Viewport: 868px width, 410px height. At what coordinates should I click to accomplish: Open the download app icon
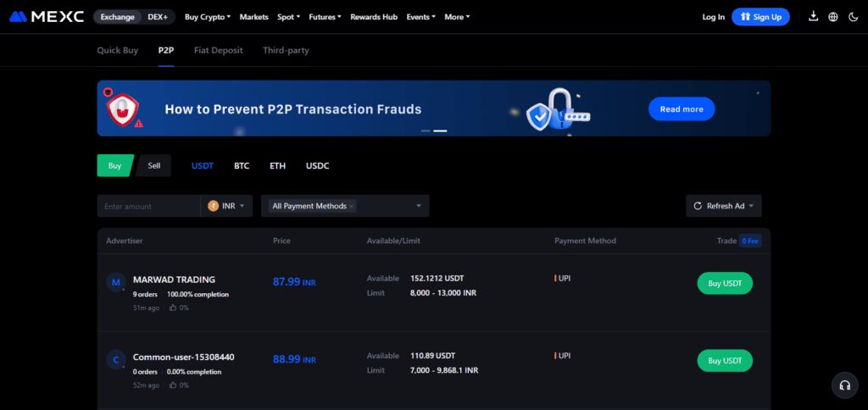(813, 17)
